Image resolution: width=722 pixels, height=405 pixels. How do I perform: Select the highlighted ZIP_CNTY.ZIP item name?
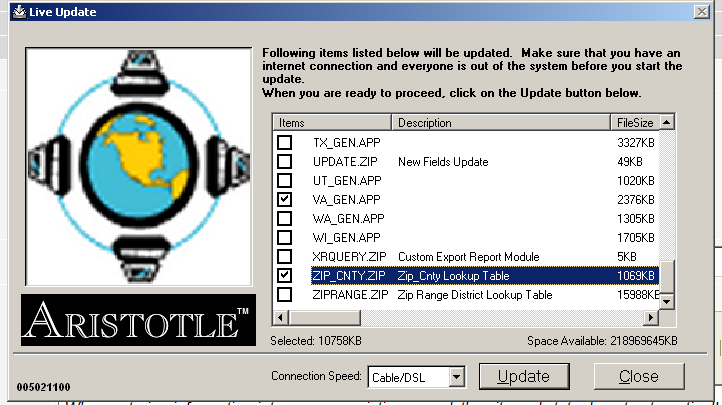(349, 275)
